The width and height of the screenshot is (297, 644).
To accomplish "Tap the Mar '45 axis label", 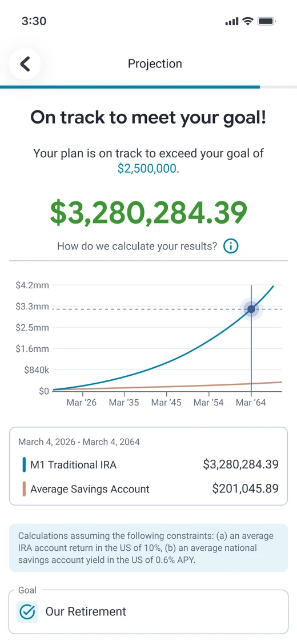I will click(x=166, y=403).
